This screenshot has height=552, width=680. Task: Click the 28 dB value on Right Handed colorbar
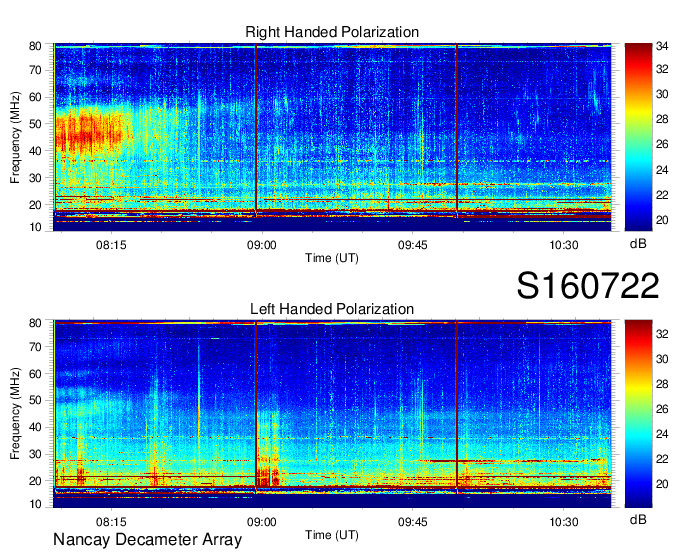tap(662, 119)
